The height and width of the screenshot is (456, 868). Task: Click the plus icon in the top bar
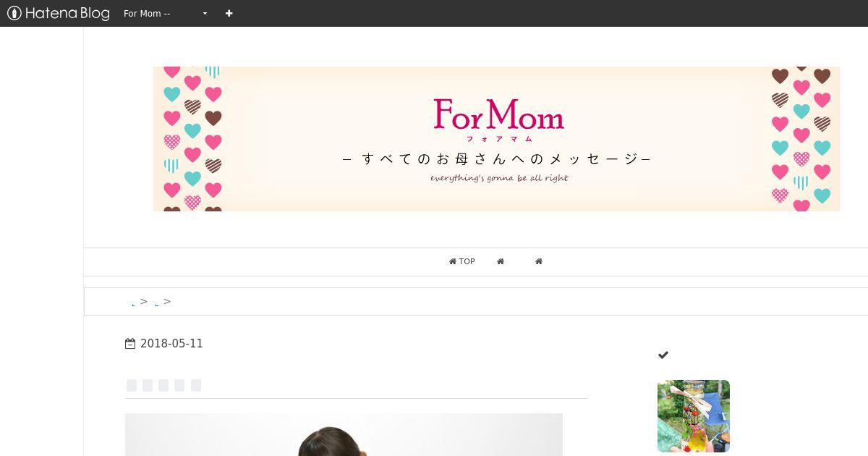229,13
